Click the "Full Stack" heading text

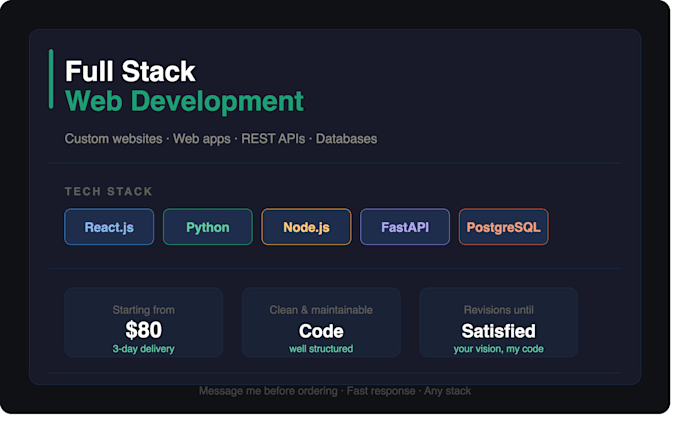click(130, 71)
